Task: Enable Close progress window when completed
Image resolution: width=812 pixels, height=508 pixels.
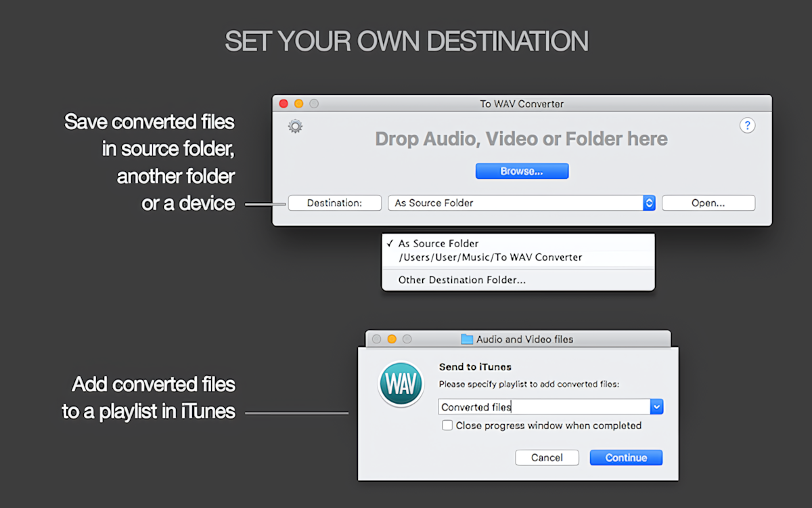Action: [447, 425]
